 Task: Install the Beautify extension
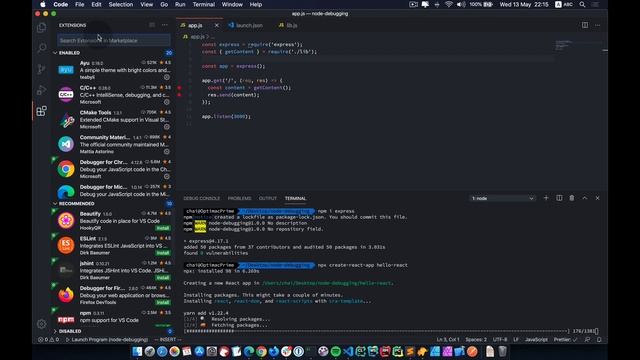click(163, 228)
